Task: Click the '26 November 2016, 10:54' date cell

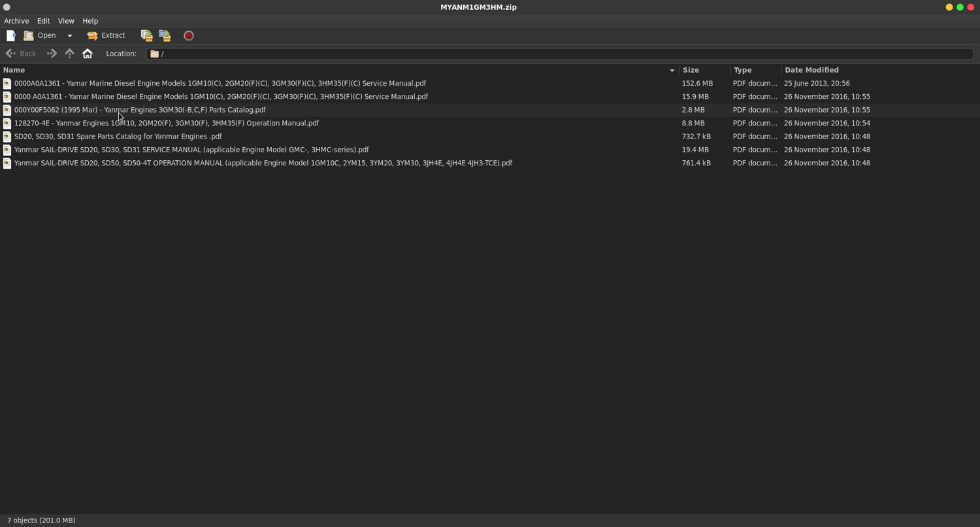Action: 827,123
